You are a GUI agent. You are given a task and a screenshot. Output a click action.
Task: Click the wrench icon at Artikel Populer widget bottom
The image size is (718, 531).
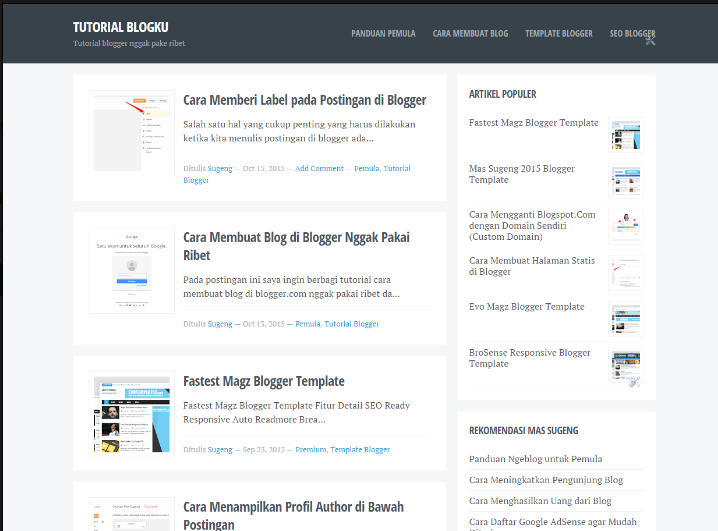point(634,382)
